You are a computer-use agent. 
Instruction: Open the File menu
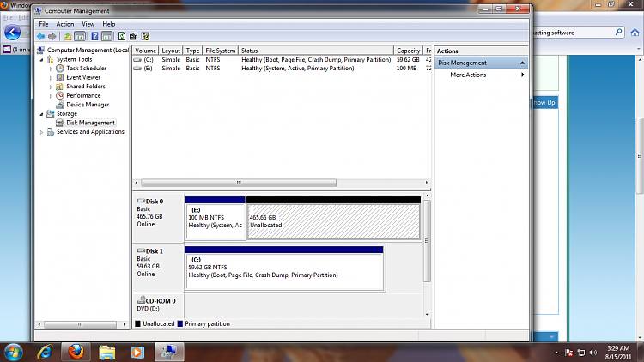coord(44,24)
